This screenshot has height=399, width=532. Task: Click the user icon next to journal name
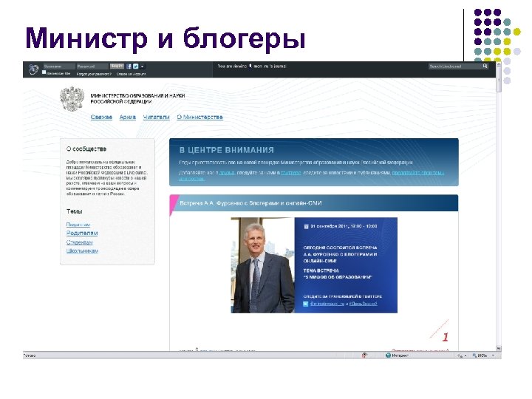250,66
